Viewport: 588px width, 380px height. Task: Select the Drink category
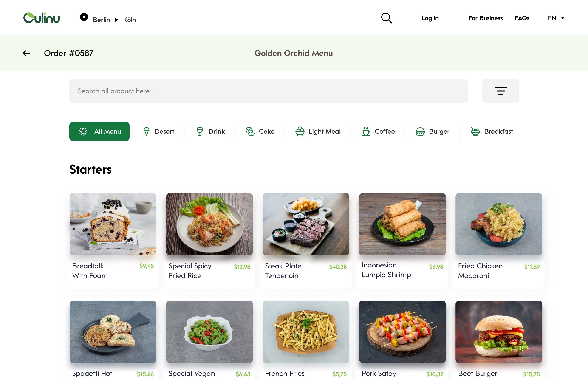click(x=210, y=131)
